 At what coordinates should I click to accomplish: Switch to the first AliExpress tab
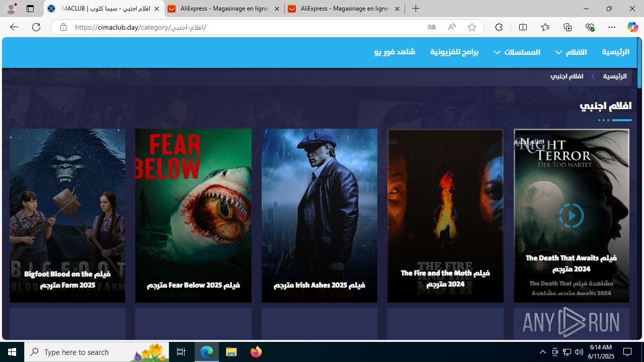[x=224, y=9]
